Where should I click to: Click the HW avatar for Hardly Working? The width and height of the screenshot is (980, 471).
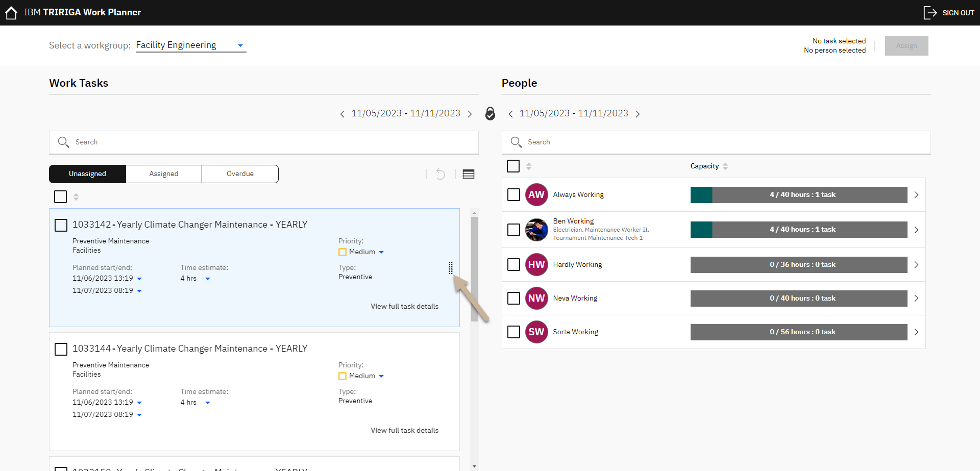(x=536, y=264)
